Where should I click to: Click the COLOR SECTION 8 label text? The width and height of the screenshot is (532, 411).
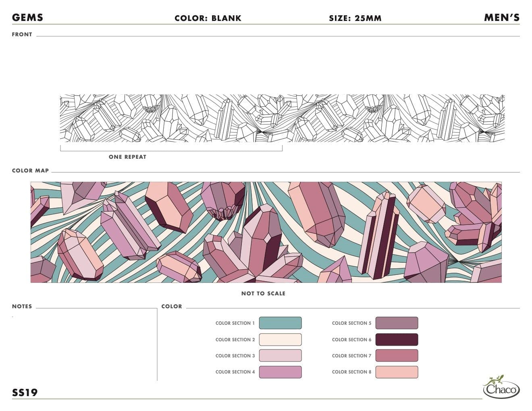click(x=351, y=372)
